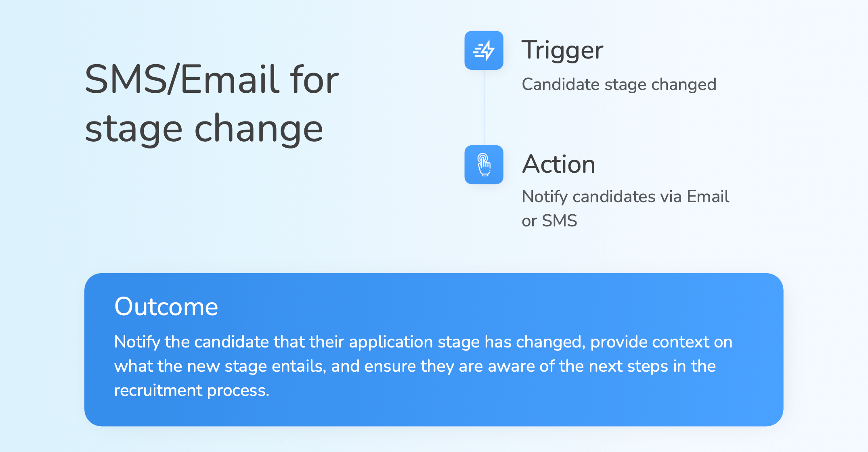Select the "Trigger" heading
This screenshot has width=868, height=452.
click(562, 50)
